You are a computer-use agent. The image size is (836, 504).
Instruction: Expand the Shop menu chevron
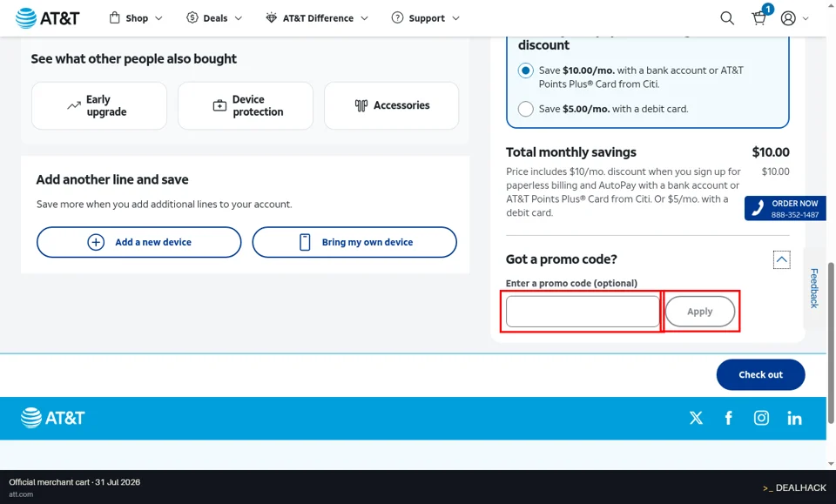pyautogui.click(x=158, y=18)
